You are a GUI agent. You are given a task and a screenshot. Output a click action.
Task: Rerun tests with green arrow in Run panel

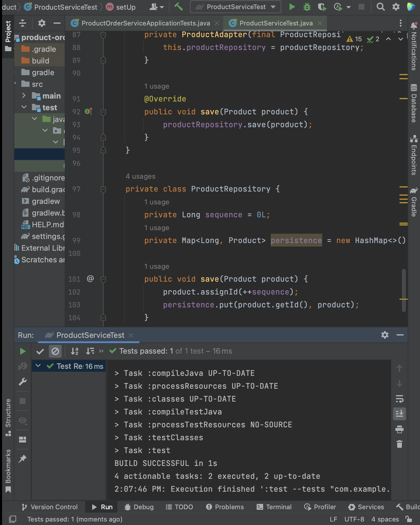coord(23,351)
